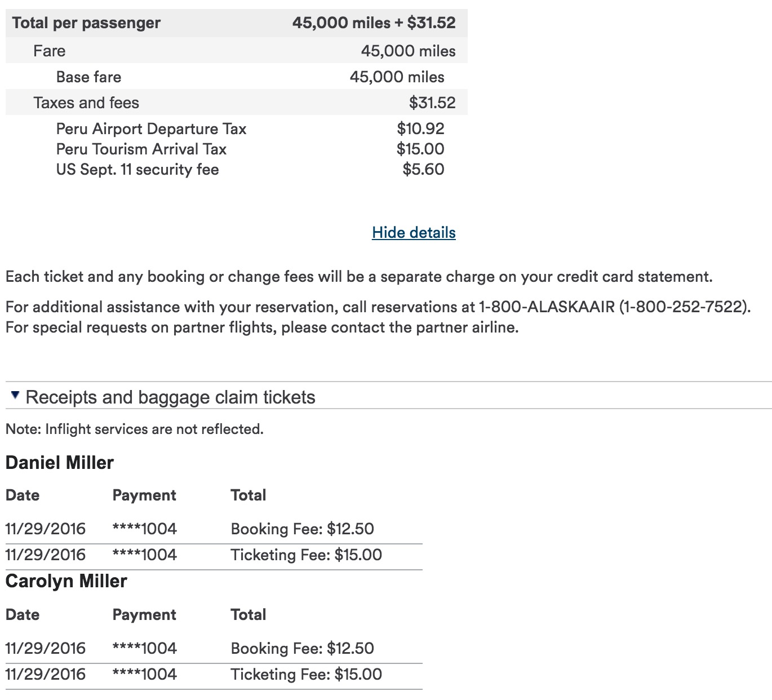Click the Peru Airport Departure Tax item
Image resolution: width=772 pixels, height=700 pixels.
(151, 129)
